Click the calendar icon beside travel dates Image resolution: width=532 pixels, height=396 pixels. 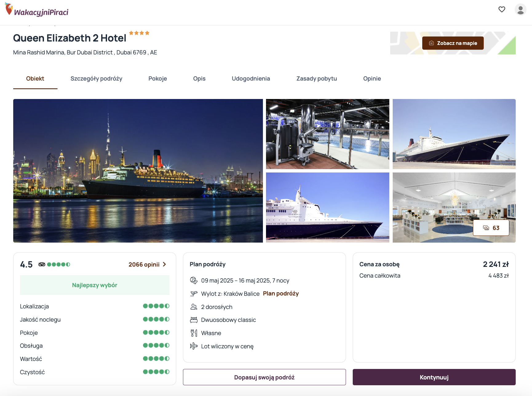pyautogui.click(x=193, y=280)
